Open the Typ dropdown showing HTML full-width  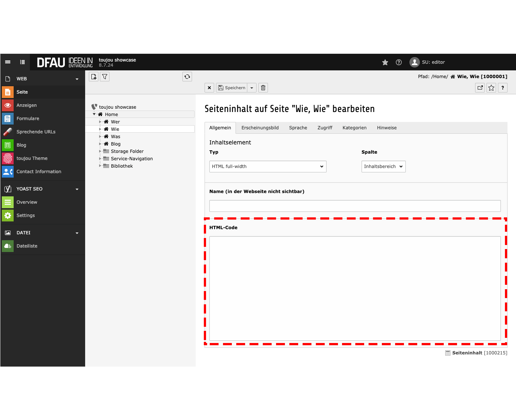pos(268,167)
